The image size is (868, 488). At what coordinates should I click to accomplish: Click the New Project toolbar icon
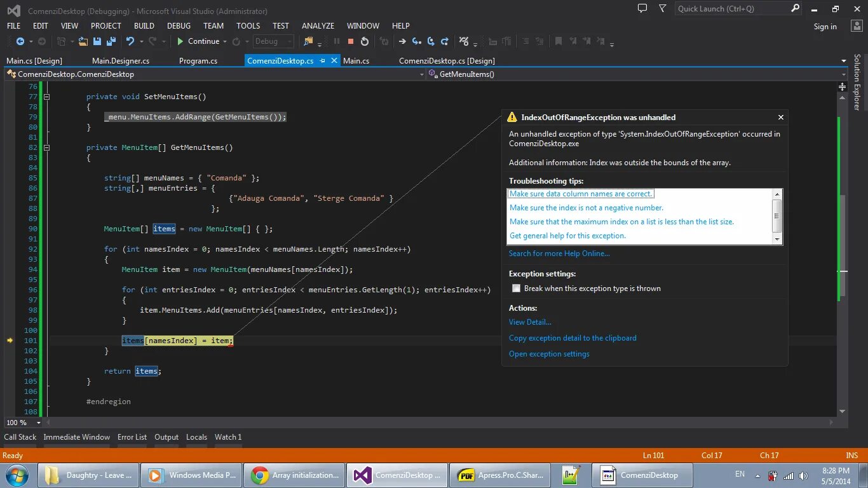(x=62, y=41)
